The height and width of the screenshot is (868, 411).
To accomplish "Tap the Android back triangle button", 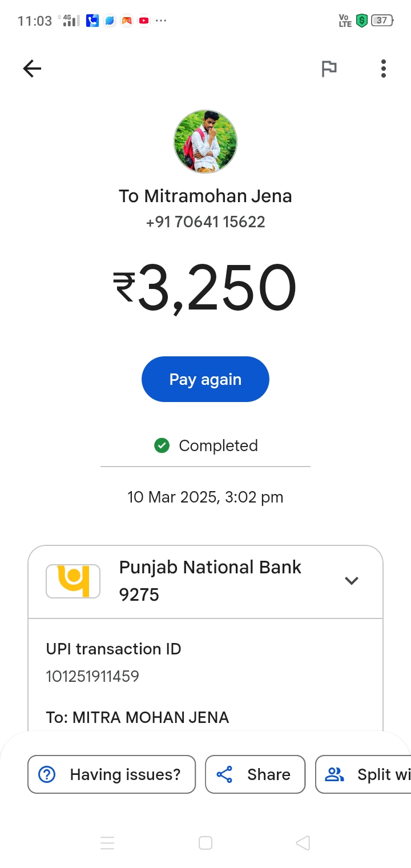I will point(303,843).
